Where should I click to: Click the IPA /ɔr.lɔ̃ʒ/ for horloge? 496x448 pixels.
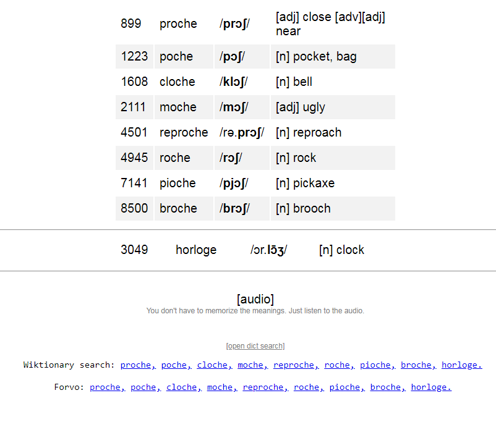268,250
